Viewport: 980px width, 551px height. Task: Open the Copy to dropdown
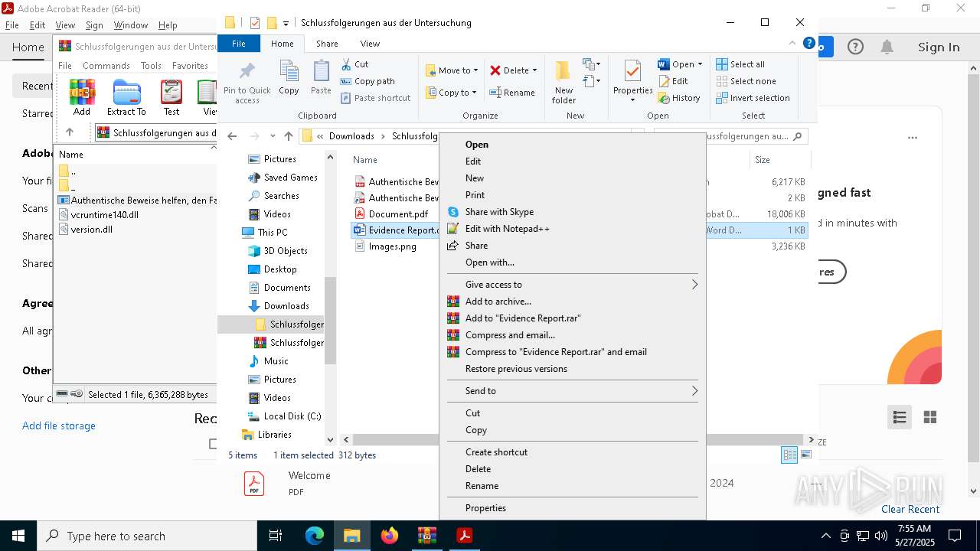pyautogui.click(x=452, y=93)
